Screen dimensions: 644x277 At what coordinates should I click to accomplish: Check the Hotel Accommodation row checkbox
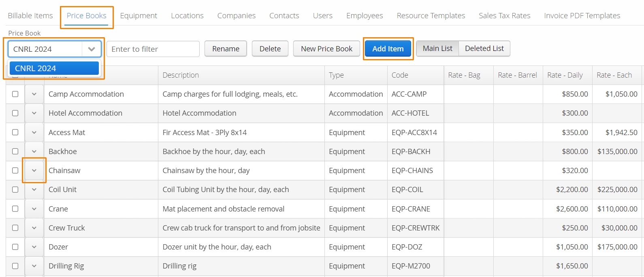coord(15,113)
